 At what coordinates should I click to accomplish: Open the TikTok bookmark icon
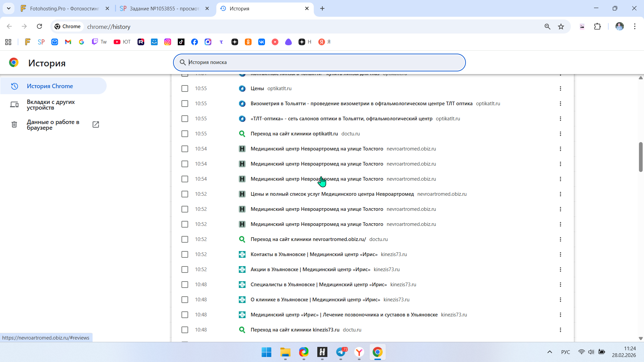click(x=181, y=42)
